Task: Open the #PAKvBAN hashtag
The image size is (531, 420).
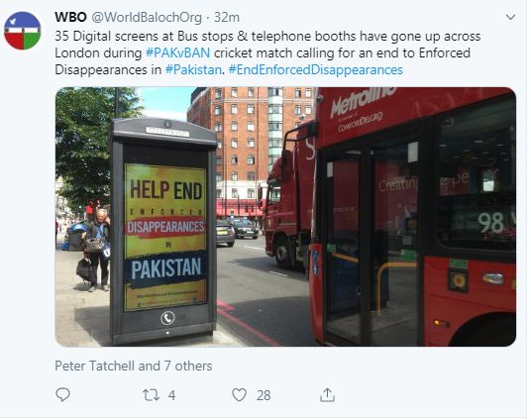Action: coord(177,52)
